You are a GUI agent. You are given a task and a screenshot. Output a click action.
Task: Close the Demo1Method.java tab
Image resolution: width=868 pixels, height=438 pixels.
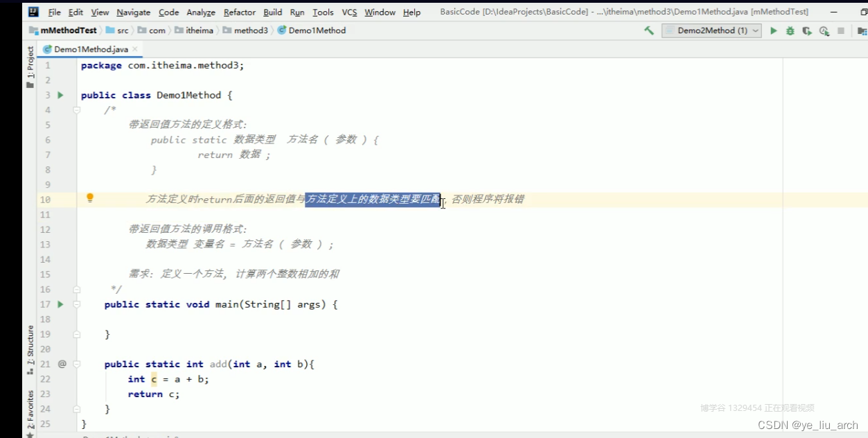(x=136, y=49)
